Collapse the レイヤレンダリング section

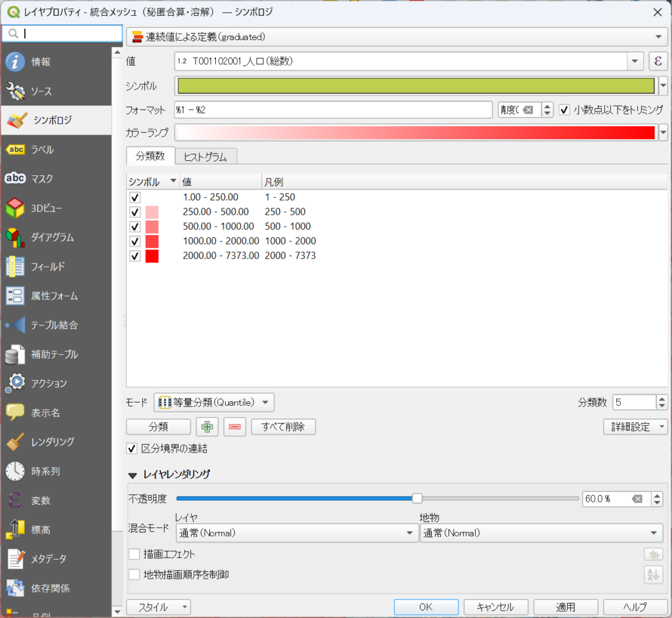tap(133, 474)
